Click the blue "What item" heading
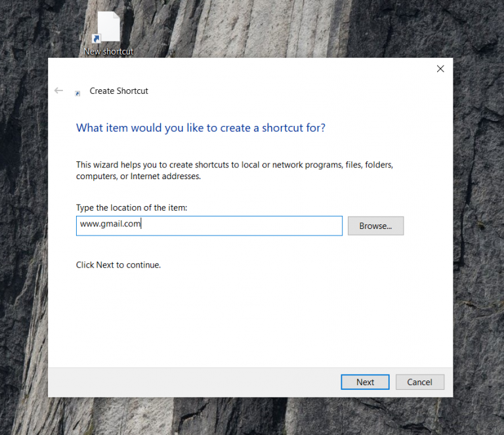 click(201, 128)
